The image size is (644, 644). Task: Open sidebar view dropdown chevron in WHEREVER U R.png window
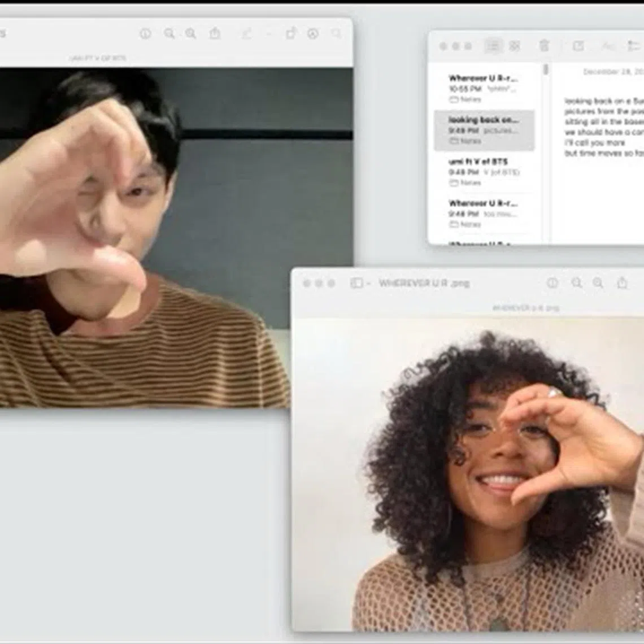coord(368,284)
